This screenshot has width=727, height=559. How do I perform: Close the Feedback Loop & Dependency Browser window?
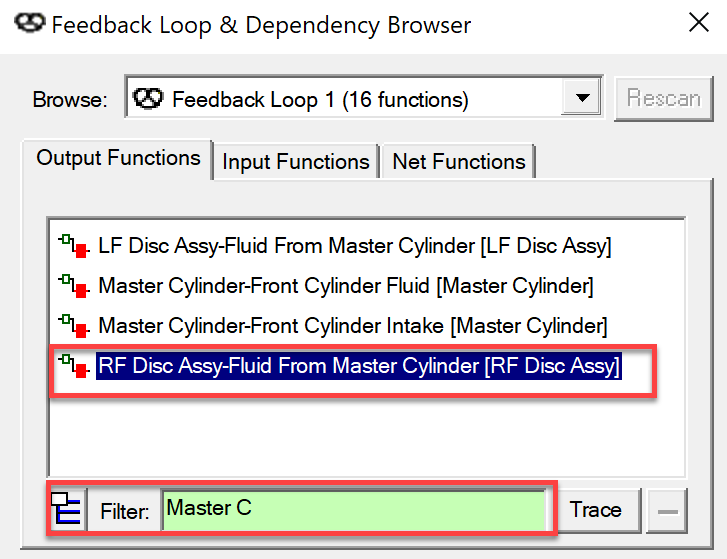point(696,24)
